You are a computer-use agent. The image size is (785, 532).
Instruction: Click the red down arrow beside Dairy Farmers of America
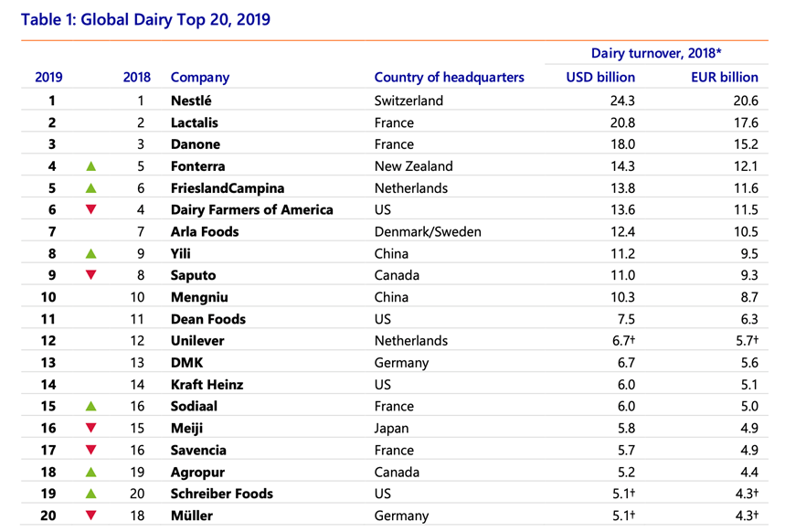tap(90, 210)
